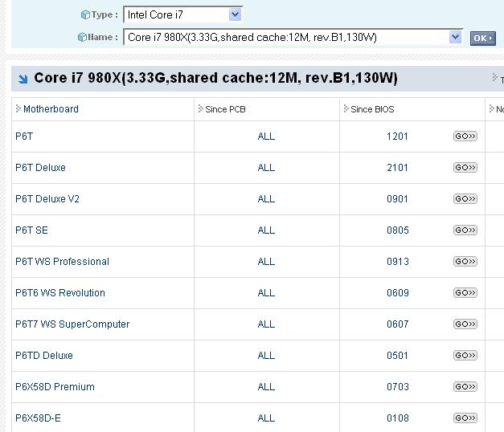This screenshot has width=504, height=432.
Task: Click the Since PCB column header
Action: [225, 109]
